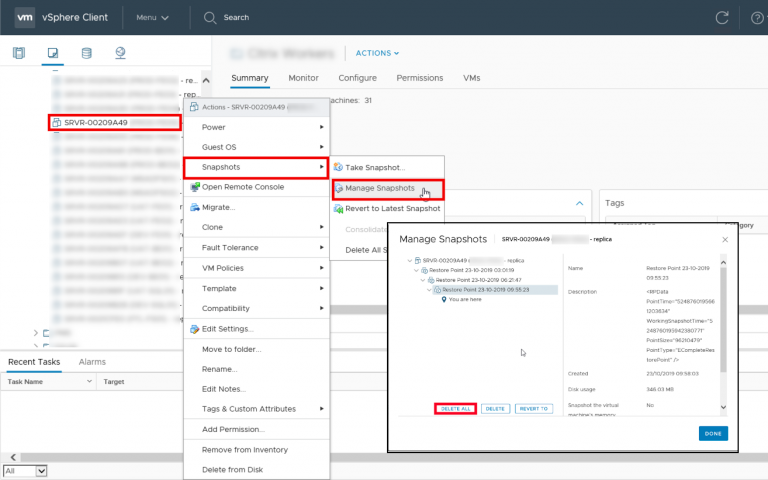Click the SRVR-00209A49 VM icon in tree
The image size is (768, 480).
(57, 122)
